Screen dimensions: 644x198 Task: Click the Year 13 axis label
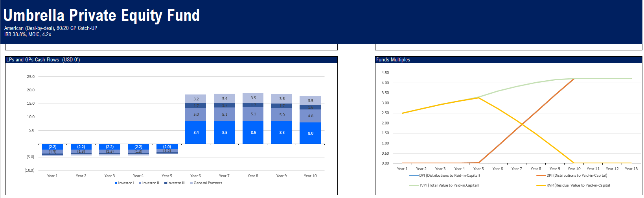[x=631, y=169]
